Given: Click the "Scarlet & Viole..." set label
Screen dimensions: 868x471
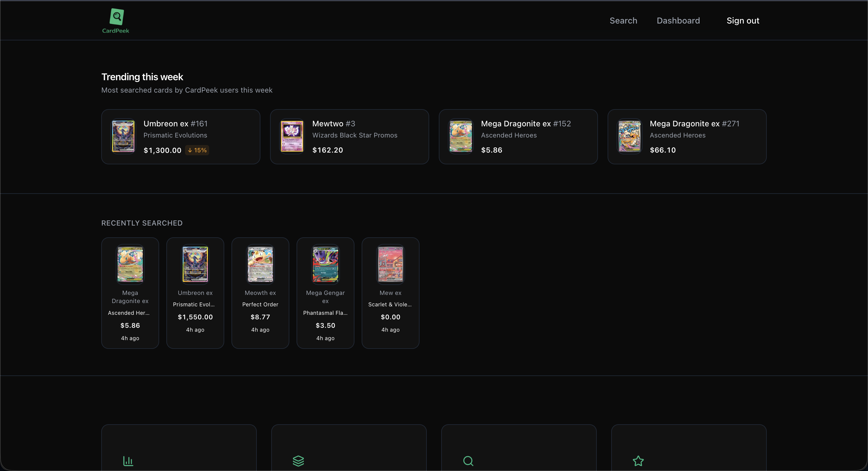Looking at the screenshot, I should 390,305.
